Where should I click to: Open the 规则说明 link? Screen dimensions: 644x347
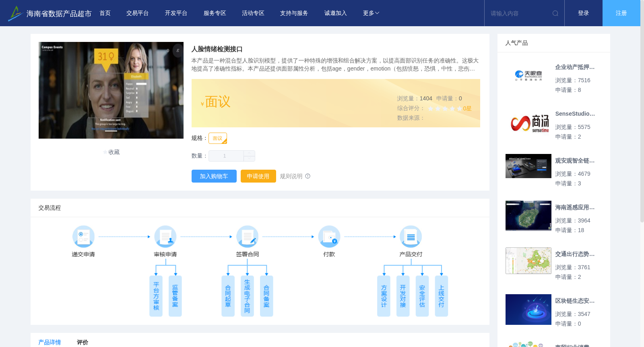291,176
